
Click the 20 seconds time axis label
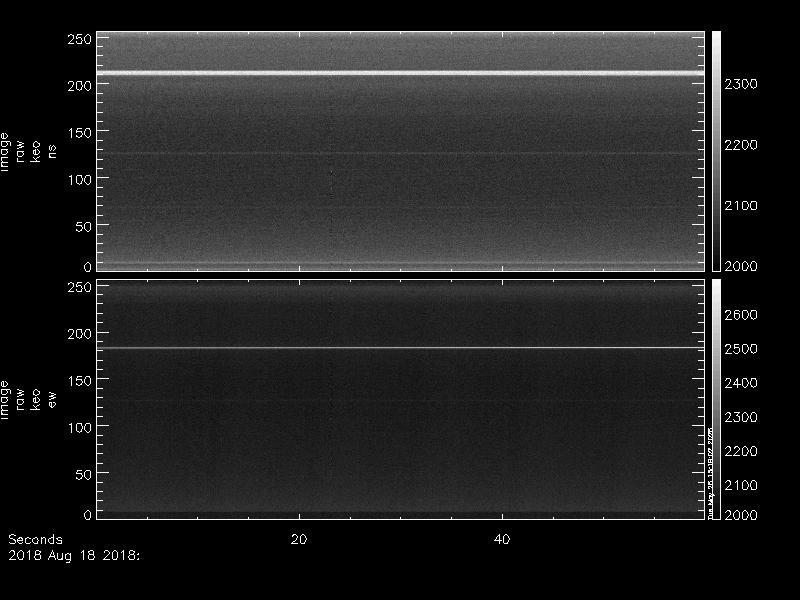pyautogui.click(x=299, y=539)
